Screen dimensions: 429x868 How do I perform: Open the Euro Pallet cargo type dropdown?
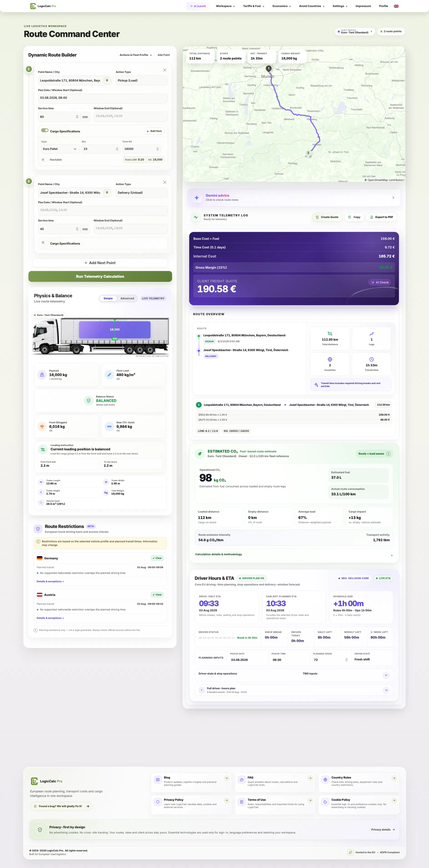click(60, 149)
